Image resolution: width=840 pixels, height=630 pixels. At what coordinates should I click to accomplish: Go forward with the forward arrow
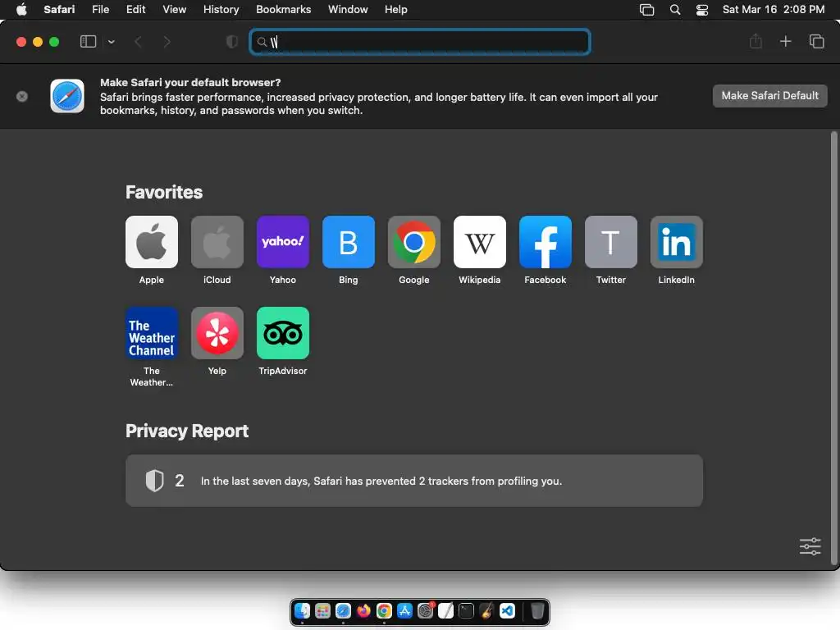point(167,42)
